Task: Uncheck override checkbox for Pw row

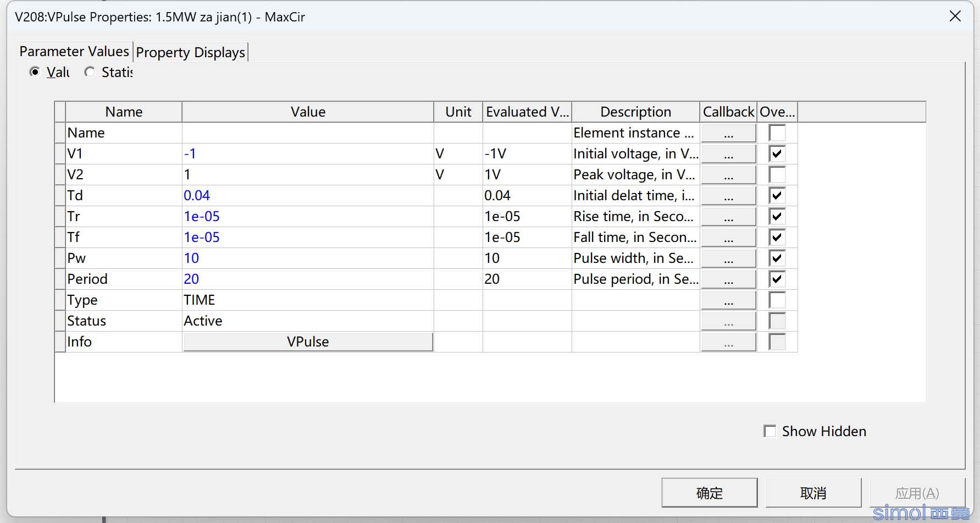Action: [x=777, y=258]
